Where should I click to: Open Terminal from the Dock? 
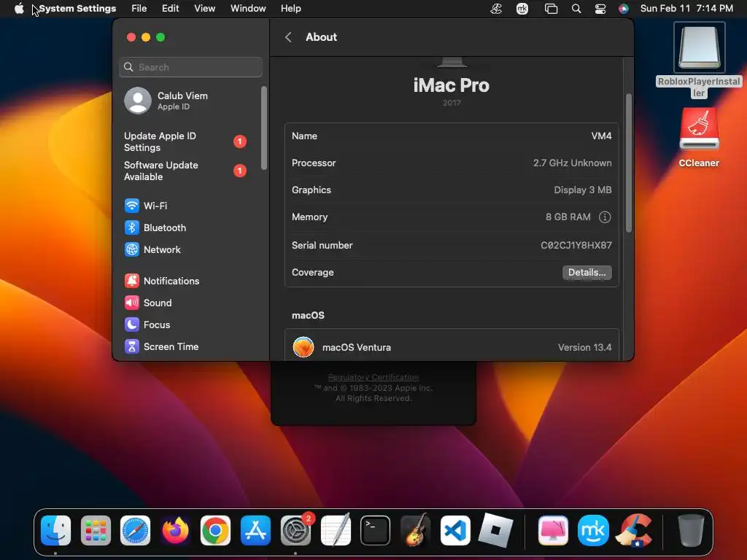tap(376, 530)
